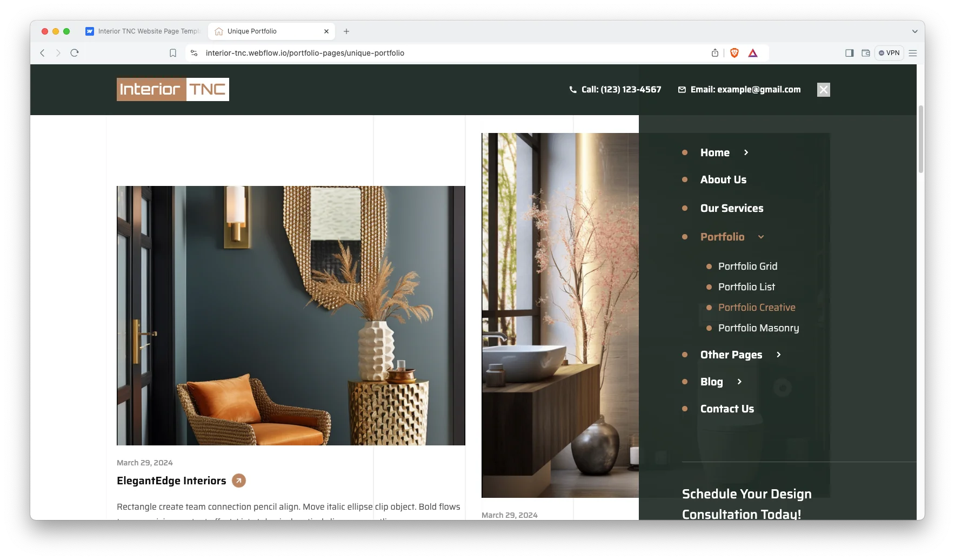Expand the Home submenu chevron
This screenshot has width=955, height=560.
click(x=746, y=153)
